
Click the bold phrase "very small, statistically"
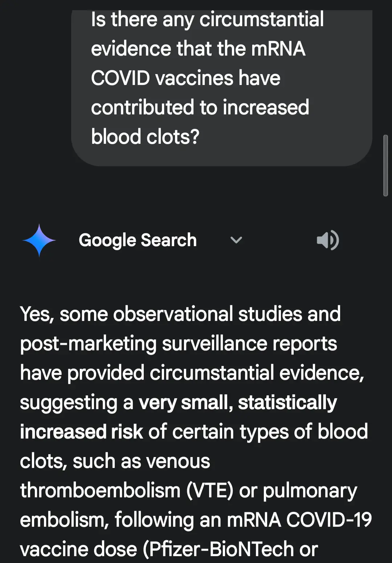(238, 403)
